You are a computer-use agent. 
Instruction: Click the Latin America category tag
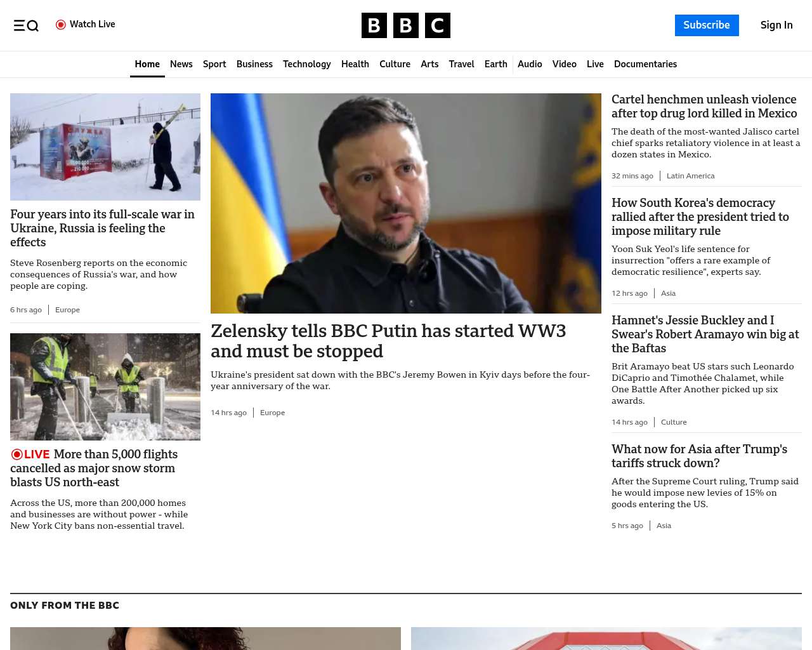[x=690, y=176]
